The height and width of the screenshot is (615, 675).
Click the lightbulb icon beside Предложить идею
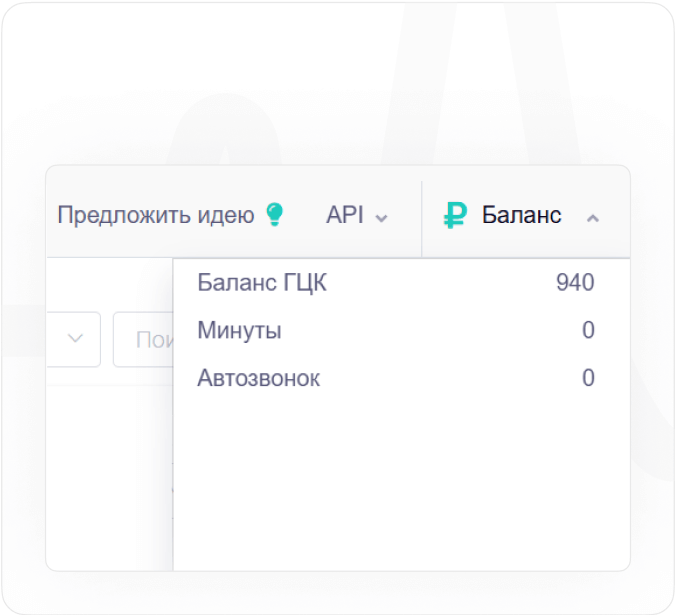coord(274,215)
